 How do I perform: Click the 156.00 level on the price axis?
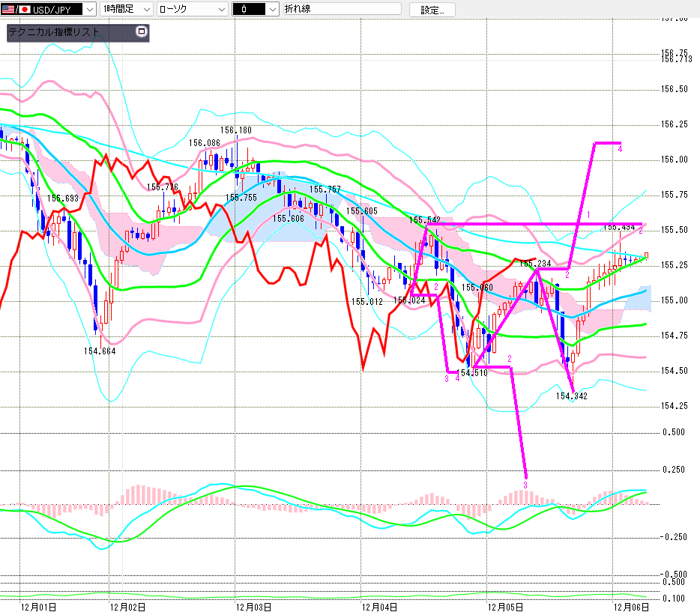coord(675,160)
